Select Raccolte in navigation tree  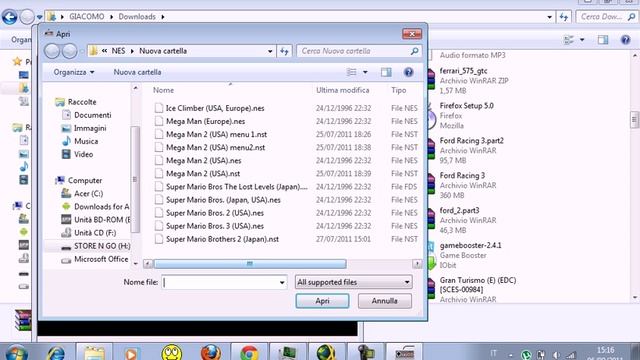point(76,102)
